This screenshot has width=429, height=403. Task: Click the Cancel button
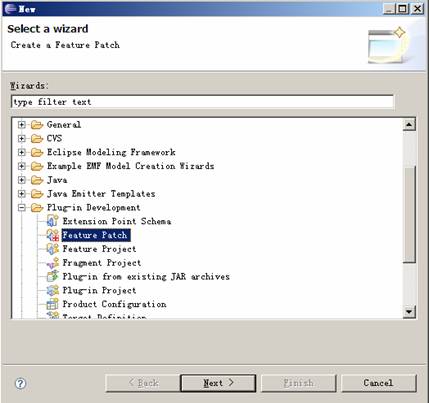(379, 383)
